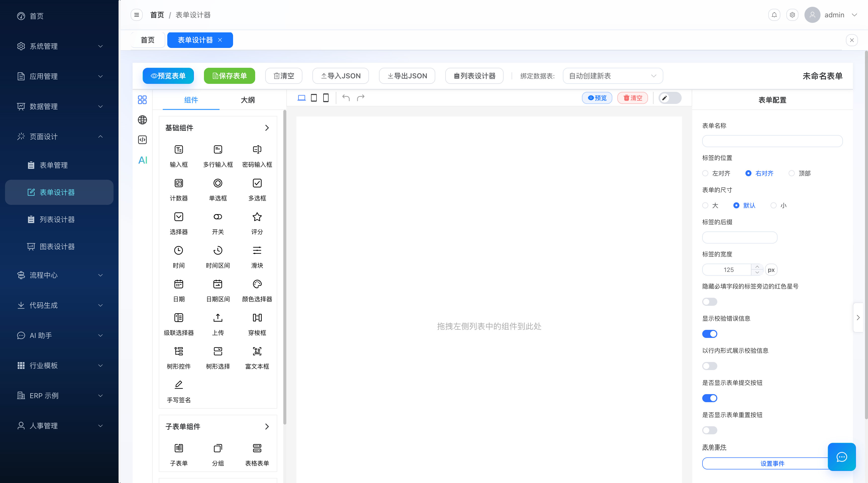
Task: Pick the 树形选择 tree select component
Action: coord(218,358)
